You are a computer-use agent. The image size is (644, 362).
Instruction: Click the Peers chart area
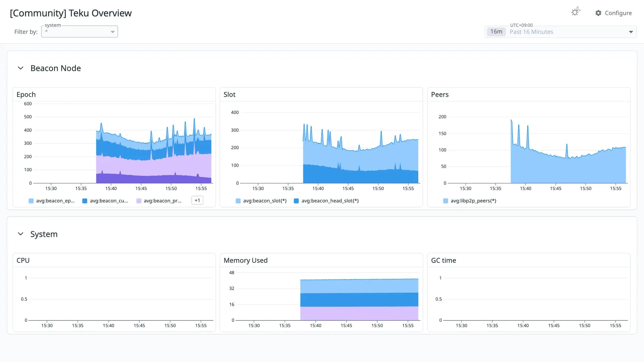click(x=538, y=143)
